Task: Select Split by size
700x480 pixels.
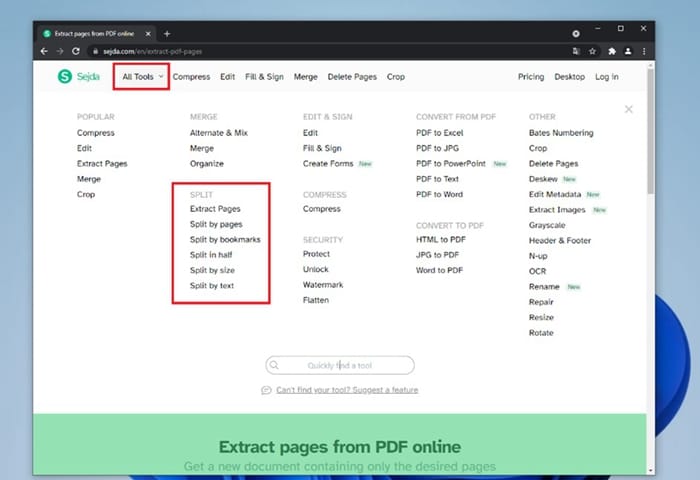Action: (x=212, y=270)
